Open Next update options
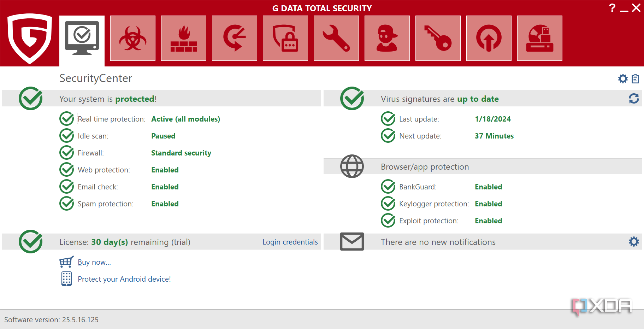Image resolution: width=644 pixels, height=329 pixels. click(420, 136)
